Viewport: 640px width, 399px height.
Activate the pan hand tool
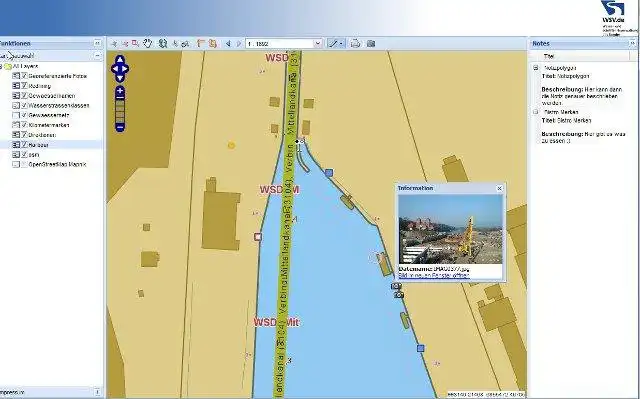(x=147, y=43)
